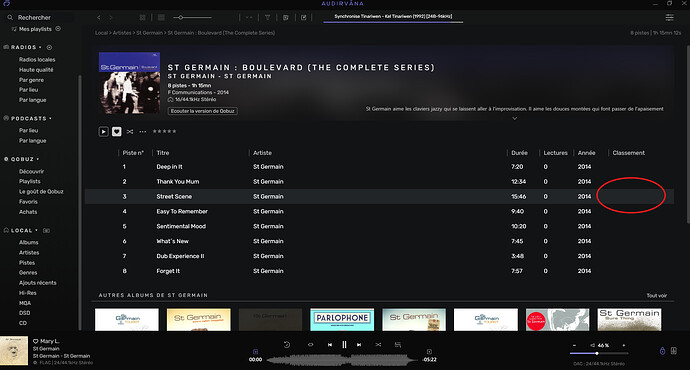Open Albums in the Local library

pyautogui.click(x=29, y=242)
